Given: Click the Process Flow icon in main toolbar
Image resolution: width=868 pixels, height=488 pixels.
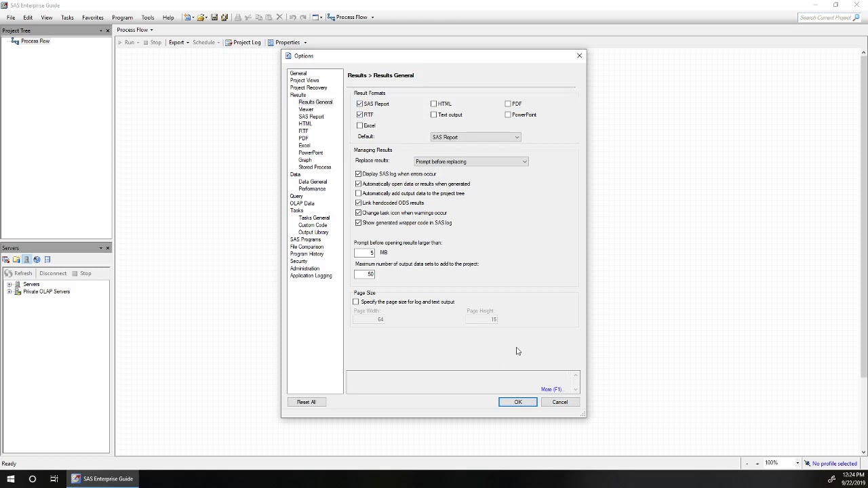Looking at the screenshot, I should 331,17.
